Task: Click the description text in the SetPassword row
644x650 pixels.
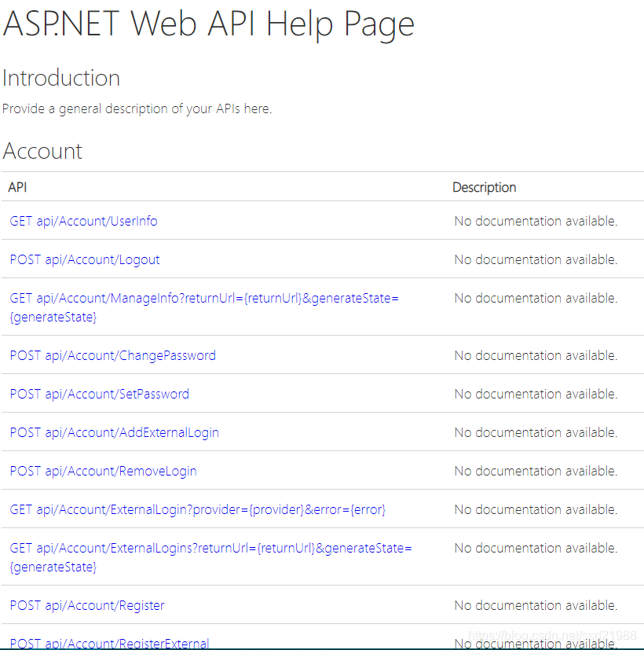Action: click(x=536, y=394)
